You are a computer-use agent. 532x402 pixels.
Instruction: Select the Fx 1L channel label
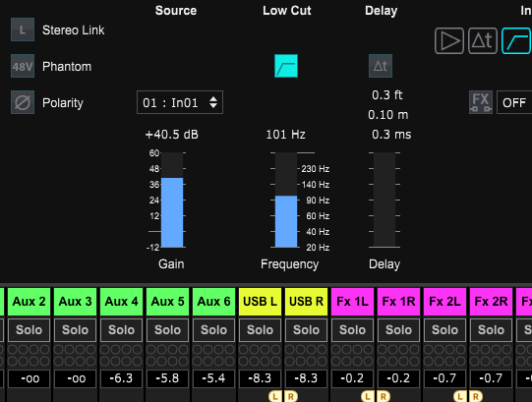(x=352, y=302)
